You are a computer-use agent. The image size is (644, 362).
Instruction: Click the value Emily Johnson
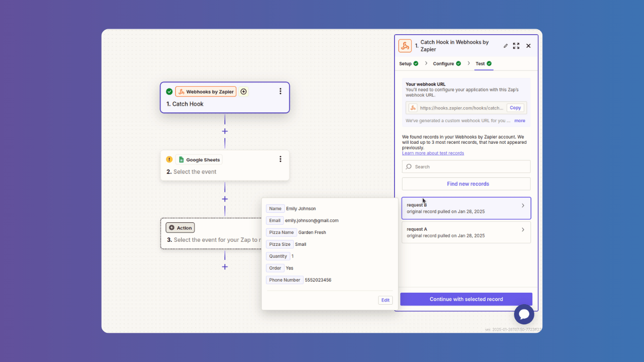(301, 209)
